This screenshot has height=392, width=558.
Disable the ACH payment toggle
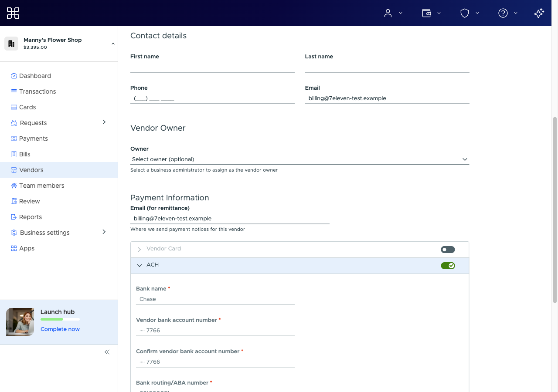click(x=448, y=266)
